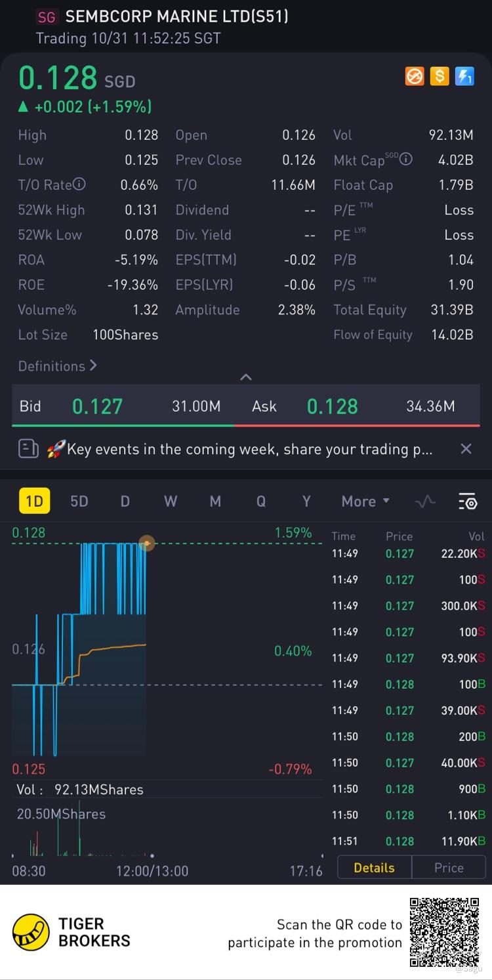Tap the news note icon
492x980 pixels.
click(28, 449)
